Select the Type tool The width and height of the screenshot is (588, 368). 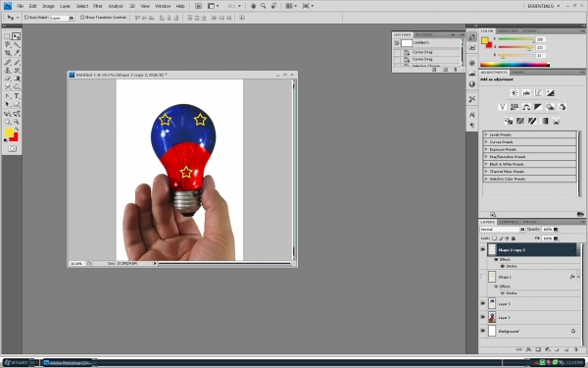[16, 96]
